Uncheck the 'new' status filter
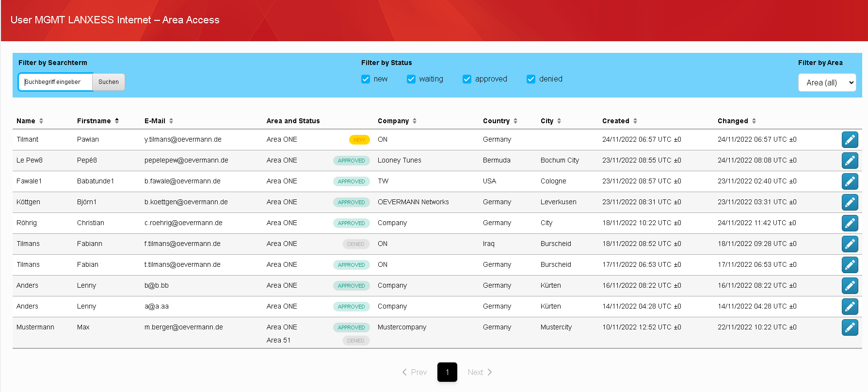The image size is (868, 392). tap(366, 79)
